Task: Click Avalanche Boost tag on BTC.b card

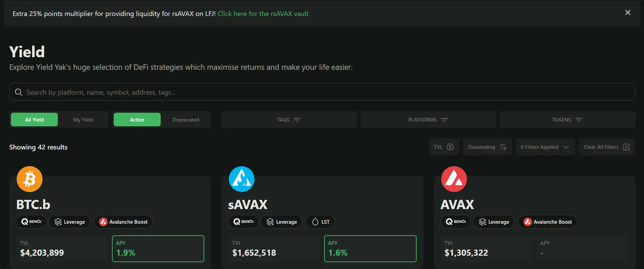Action: (x=123, y=222)
